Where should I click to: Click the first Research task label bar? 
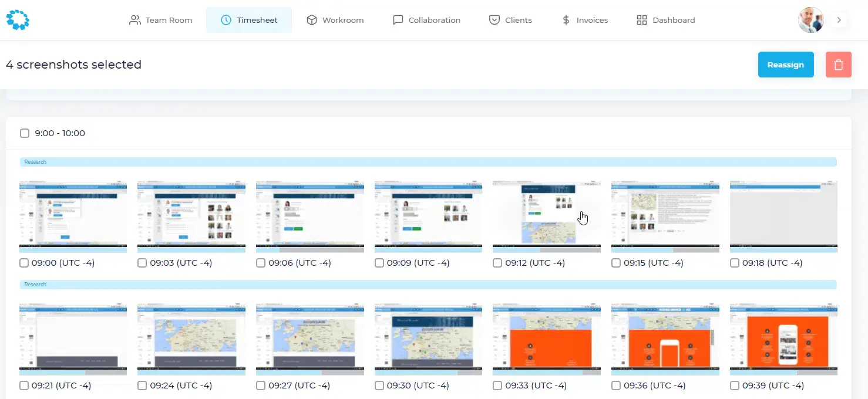coord(428,162)
